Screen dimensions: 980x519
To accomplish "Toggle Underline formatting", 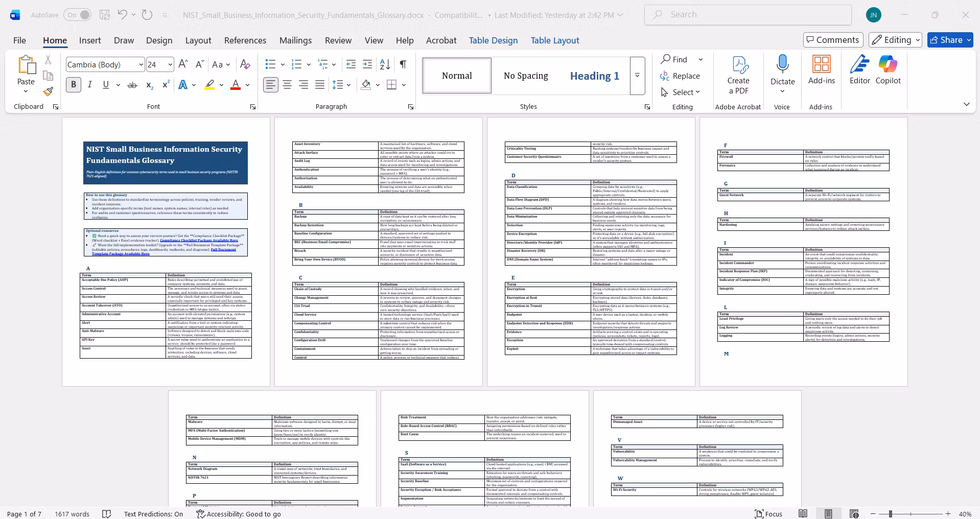I will pos(106,85).
